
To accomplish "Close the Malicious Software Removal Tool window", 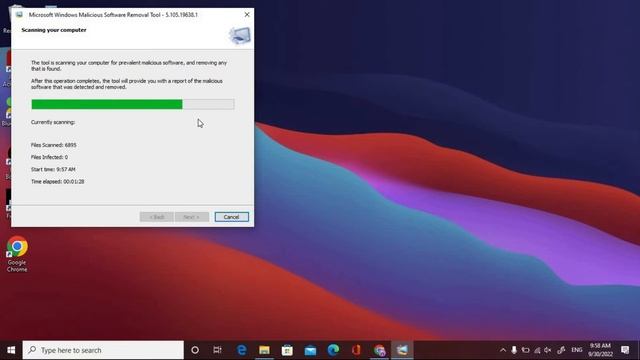I will coord(247,14).
